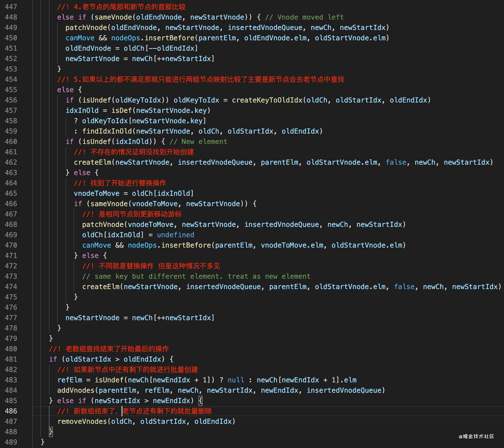Select line number 449 in the gutter
Image resolution: width=504 pixels, height=448 pixels.
(11, 27)
